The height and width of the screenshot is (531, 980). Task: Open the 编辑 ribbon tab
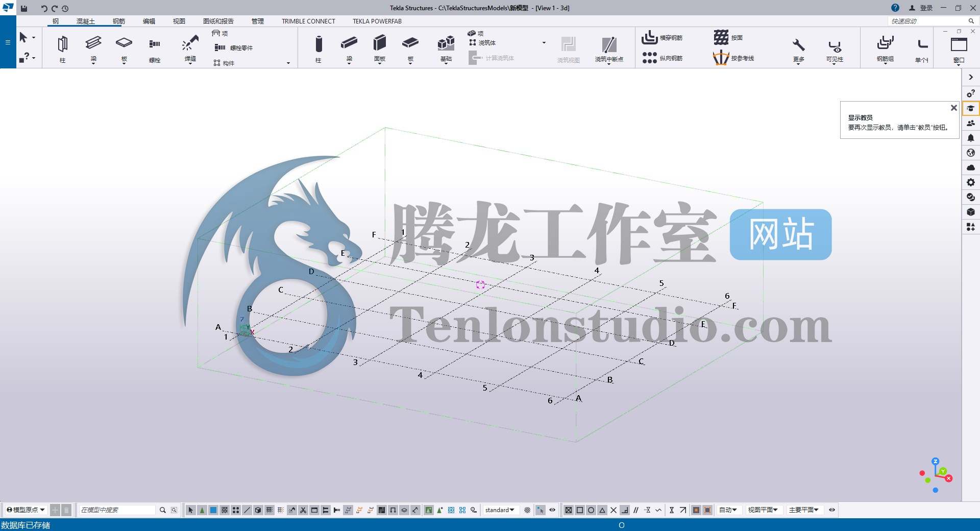pyautogui.click(x=149, y=21)
